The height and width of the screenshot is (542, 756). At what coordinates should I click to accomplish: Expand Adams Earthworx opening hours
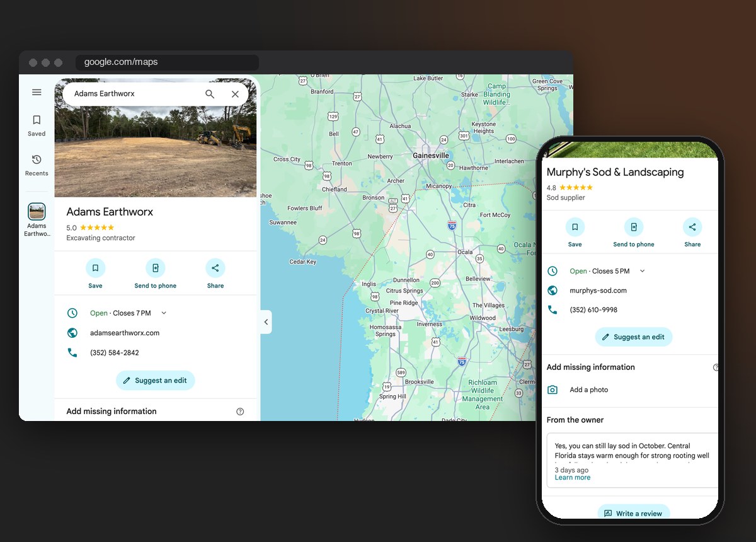tap(164, 313)
